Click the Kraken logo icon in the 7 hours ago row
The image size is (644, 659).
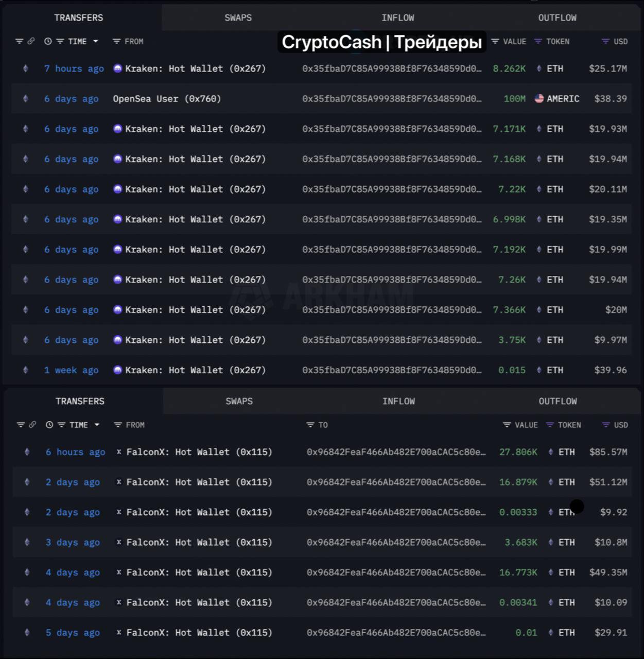117,68
